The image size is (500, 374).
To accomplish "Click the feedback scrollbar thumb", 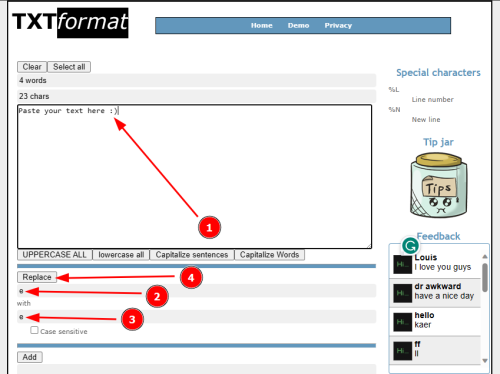I will 485,277.
